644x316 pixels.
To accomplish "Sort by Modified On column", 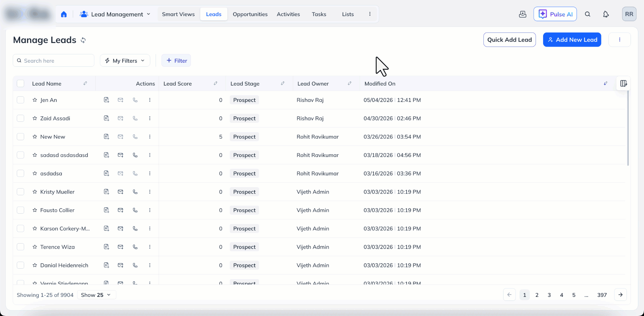I will [605, 83].
